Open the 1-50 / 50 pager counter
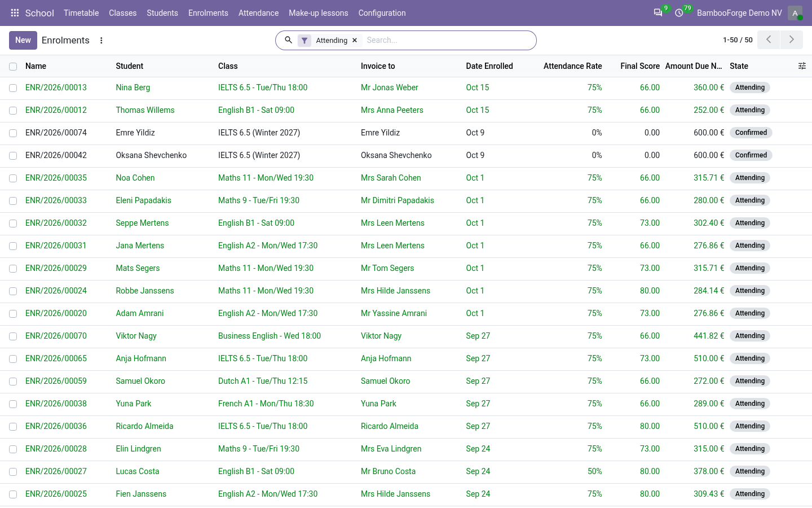 click(738, 40)
